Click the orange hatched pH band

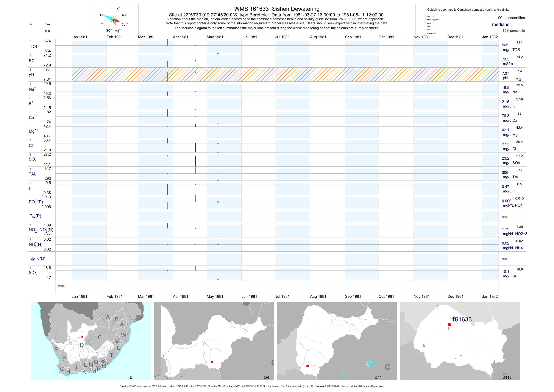(285, 75)
